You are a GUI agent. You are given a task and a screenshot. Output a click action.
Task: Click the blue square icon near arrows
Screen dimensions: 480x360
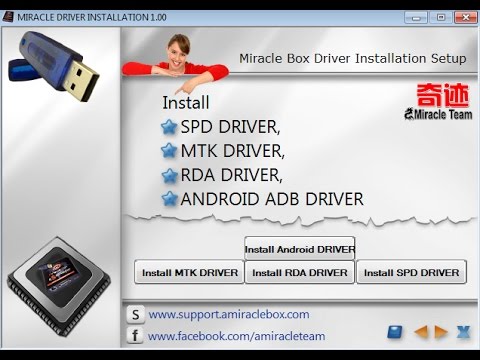tap(395, 332)
